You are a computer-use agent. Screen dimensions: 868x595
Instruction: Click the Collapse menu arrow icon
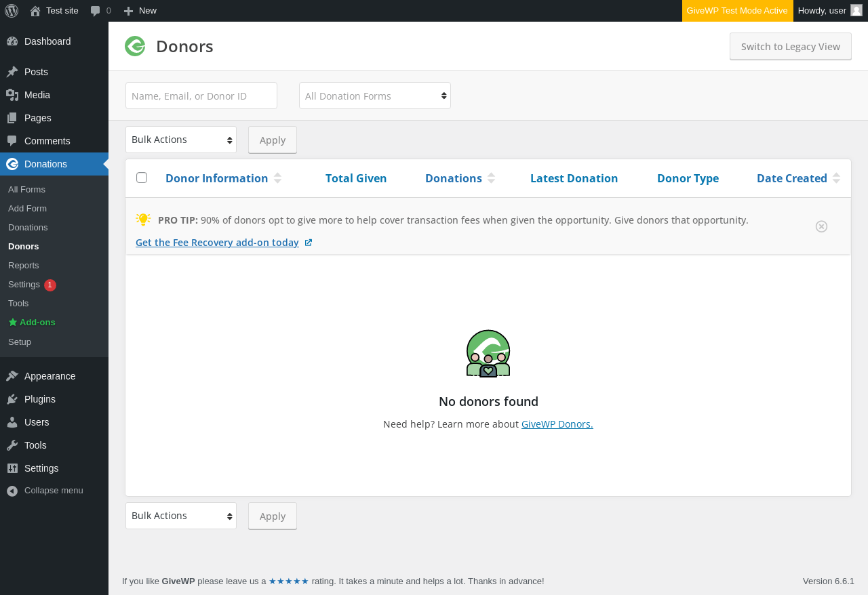[x=12, y=491]
